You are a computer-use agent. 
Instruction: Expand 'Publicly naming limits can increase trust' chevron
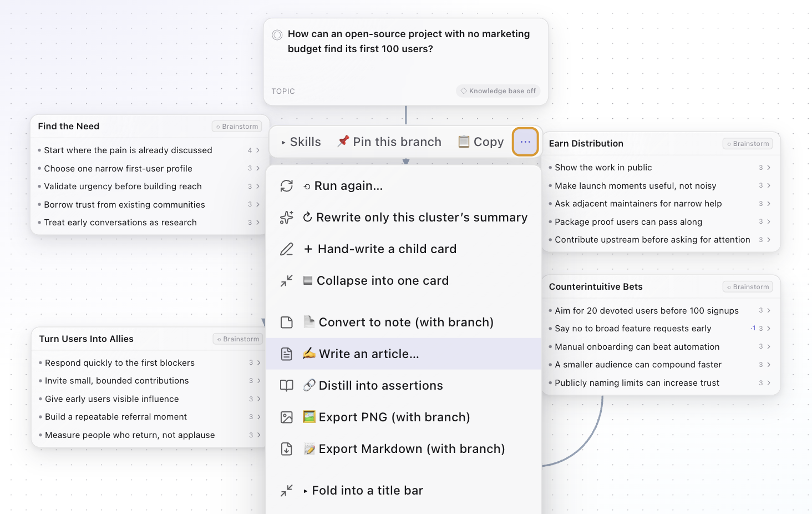point(769,383)
